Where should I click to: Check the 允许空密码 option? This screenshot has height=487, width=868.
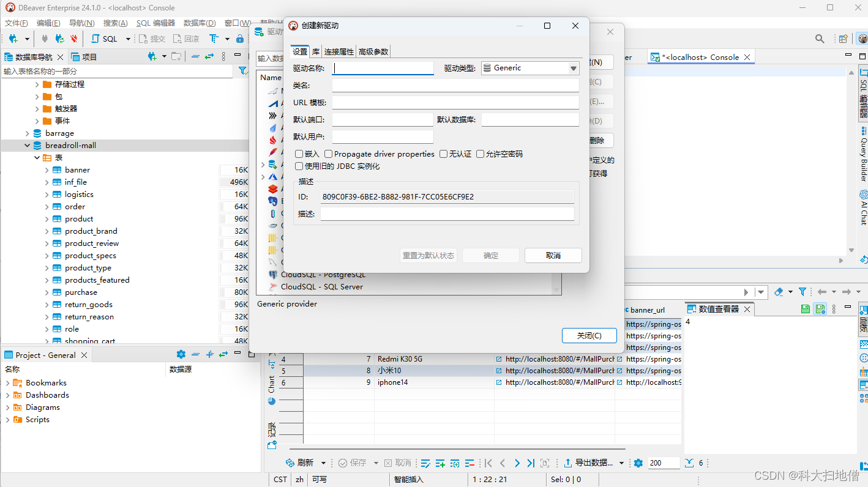click(x=481, y=154)
